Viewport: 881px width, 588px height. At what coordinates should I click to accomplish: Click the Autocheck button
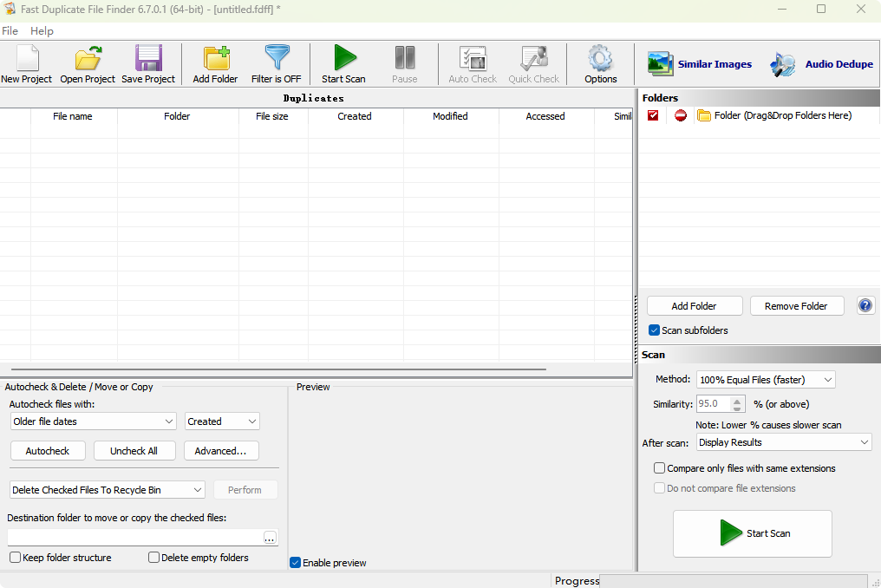pyautogui.click(x=48, y=450)
